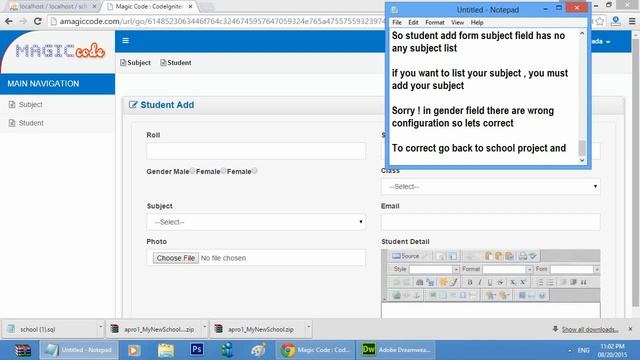Click Student tab in the top bar
This screenshot has width=640, height=360.
[176, 62]
